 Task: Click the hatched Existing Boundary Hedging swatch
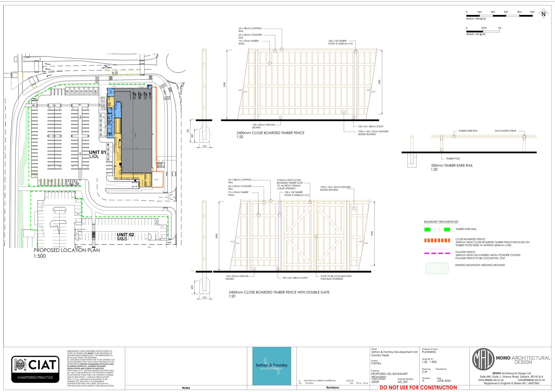[x=437, y=268]
